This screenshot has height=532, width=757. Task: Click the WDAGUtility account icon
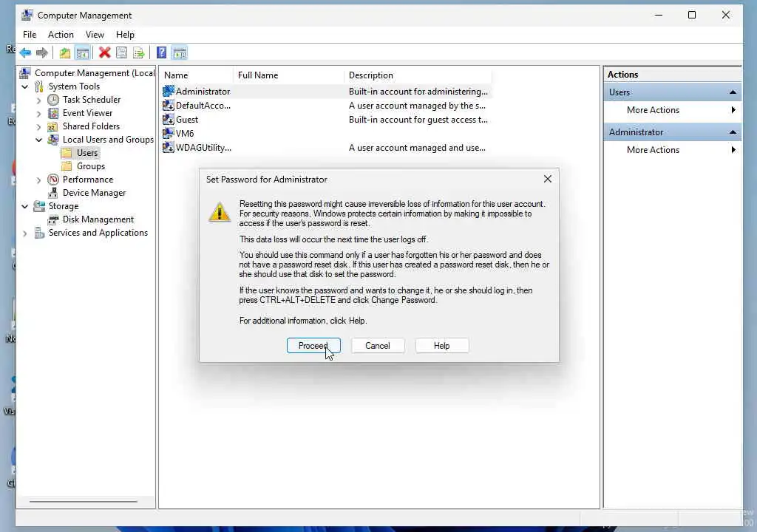(x=168, y=147)
